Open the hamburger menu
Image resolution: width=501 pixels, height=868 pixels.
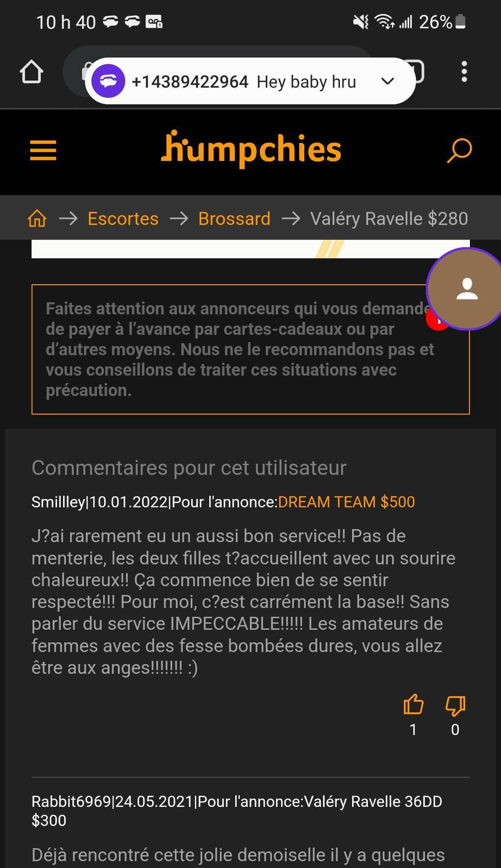click(43, 150)
